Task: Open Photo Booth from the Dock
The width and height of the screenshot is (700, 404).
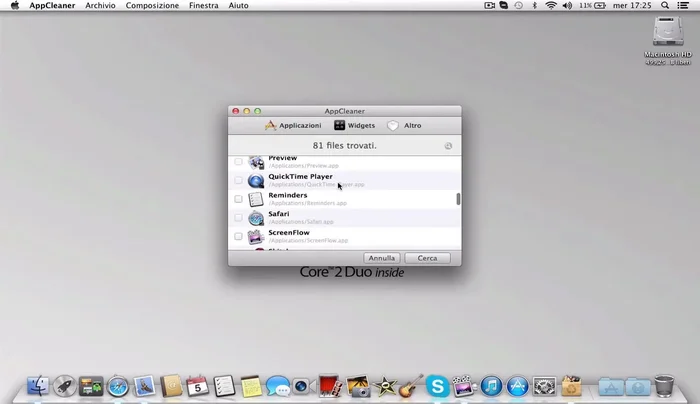Action: (331, 386)
